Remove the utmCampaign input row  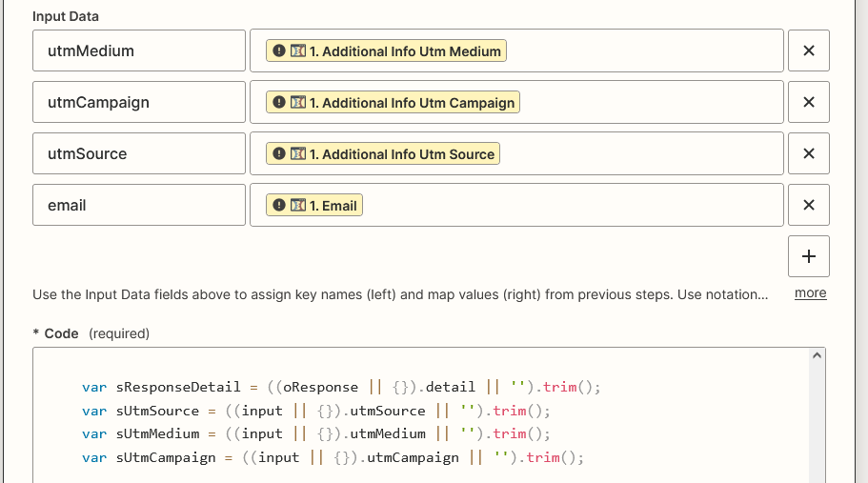(x=809, y=102)
